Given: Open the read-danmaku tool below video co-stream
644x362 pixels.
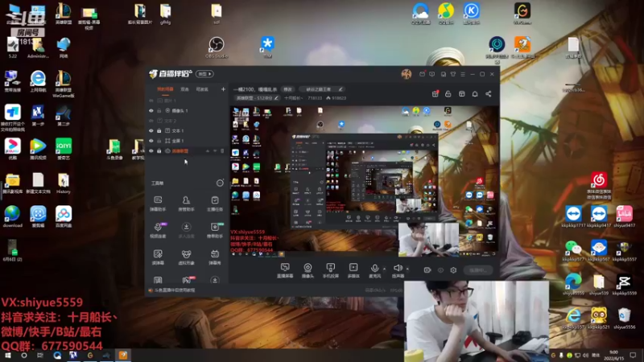Looking at the screenshot, I should [x=158, y=257].
